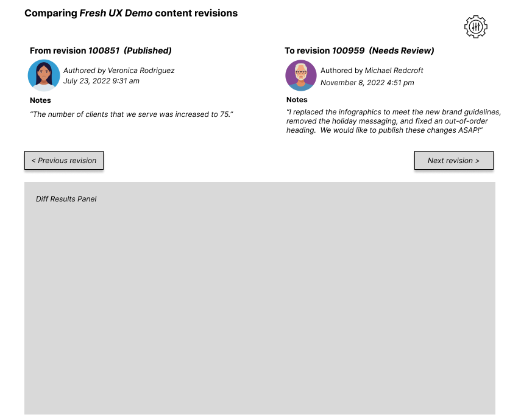
Task: Go to the Previous revision
Action: (x=64, y=160)
